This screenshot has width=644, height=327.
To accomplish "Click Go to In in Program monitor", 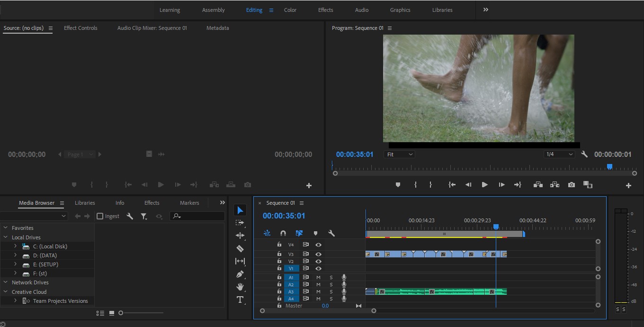I will [452, 185].
